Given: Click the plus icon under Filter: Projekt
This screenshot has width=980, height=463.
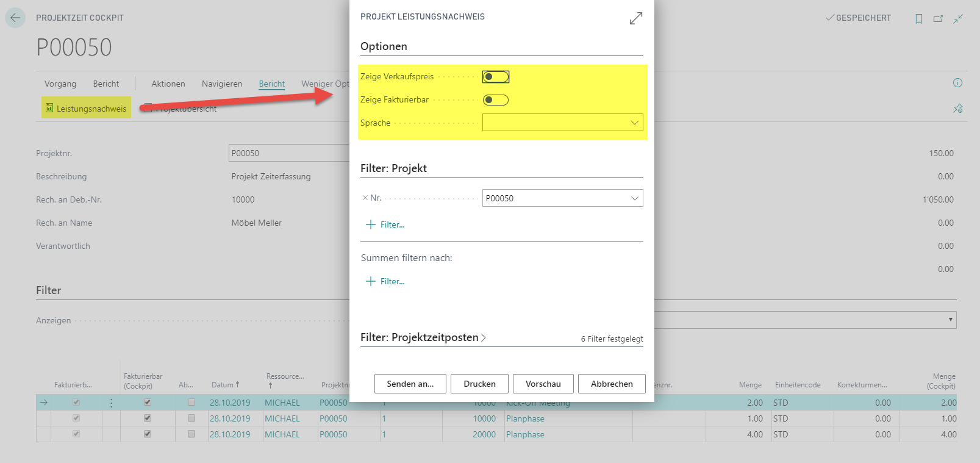Looking at the screenshot, I should click(370, 224).
